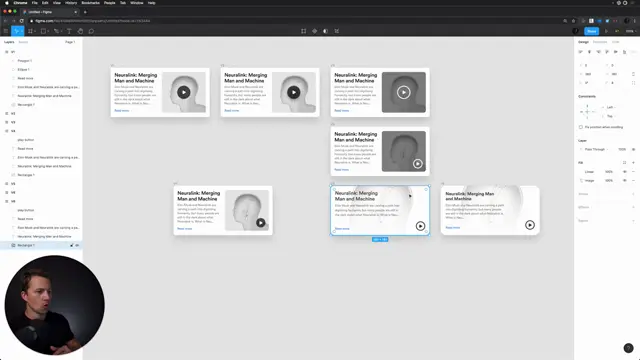Screen dimensions: 640x360
Task: Click the blue Share button
Action: (x=591, y=31)
